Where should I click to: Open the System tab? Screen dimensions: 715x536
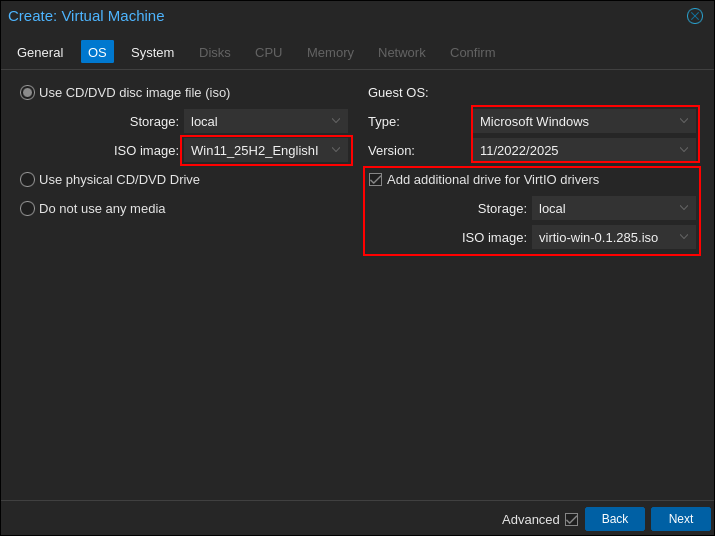[152, 52]
